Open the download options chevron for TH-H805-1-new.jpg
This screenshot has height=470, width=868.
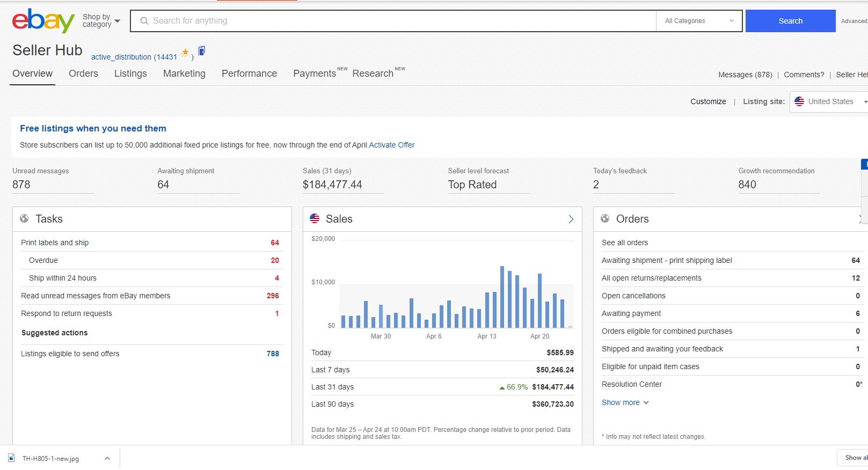click(x=107, y=458)
